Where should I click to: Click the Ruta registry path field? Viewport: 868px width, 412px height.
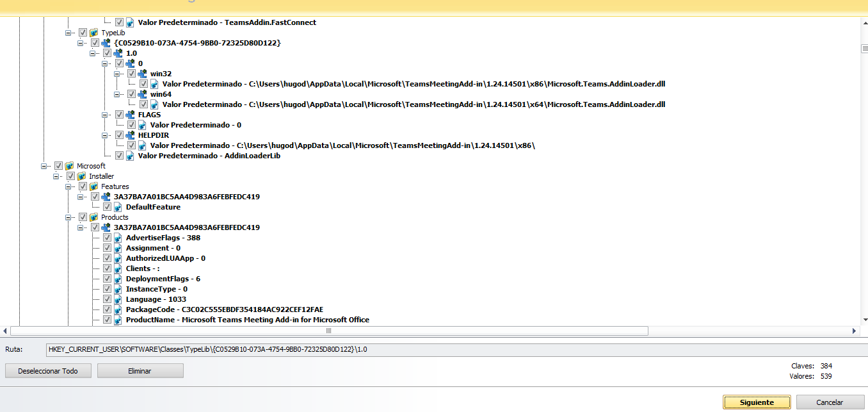[448, 350]
